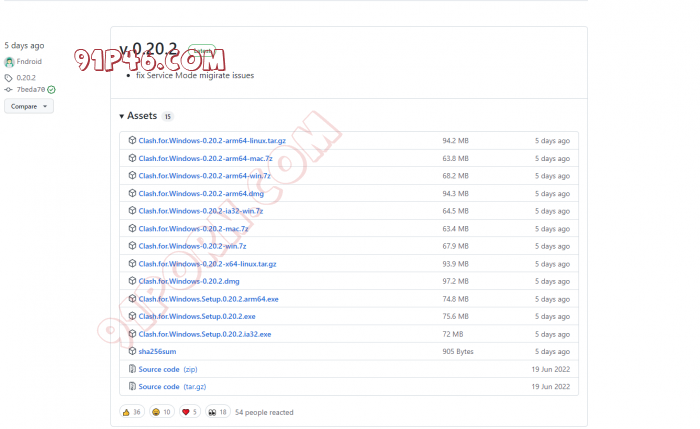The height and width of the screenshot is (429, 700).
Task: Click the 0.20.2 tag icon
Action: (x=9, y=77)
